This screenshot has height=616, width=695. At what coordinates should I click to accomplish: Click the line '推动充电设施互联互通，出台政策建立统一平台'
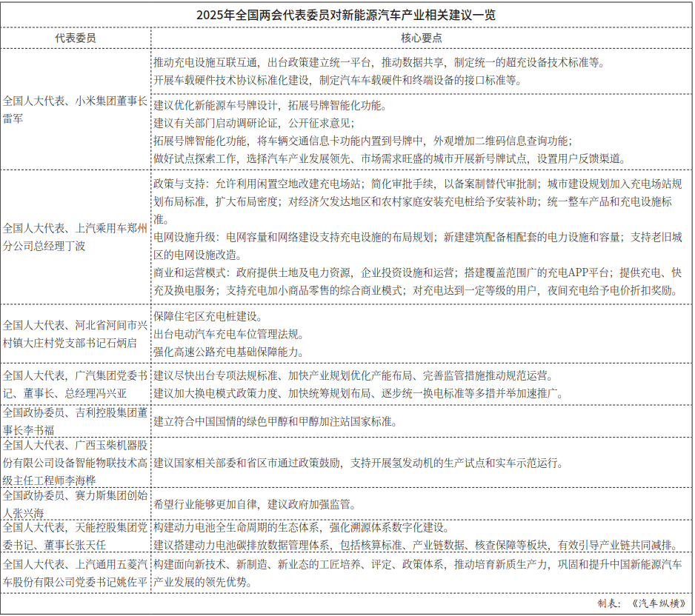379,62
